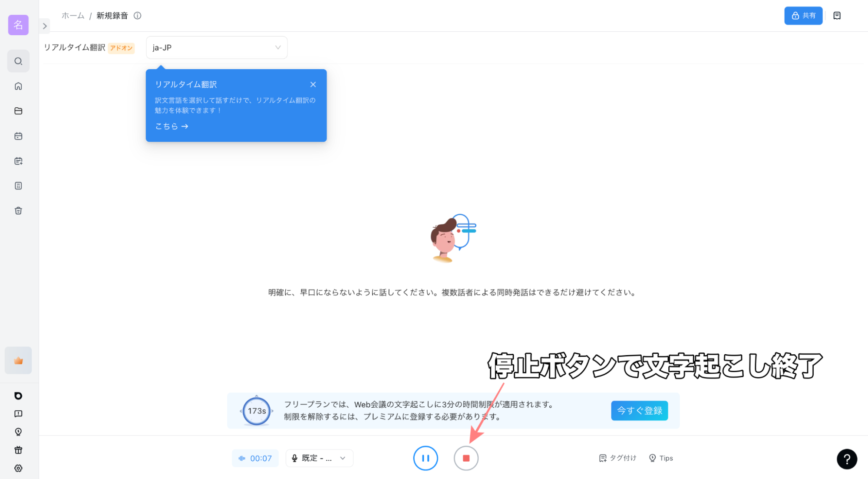This screenshot has width=868, height=479.
Task: Open the folder icon in the sidebar
Action: (x=18, y=111)
